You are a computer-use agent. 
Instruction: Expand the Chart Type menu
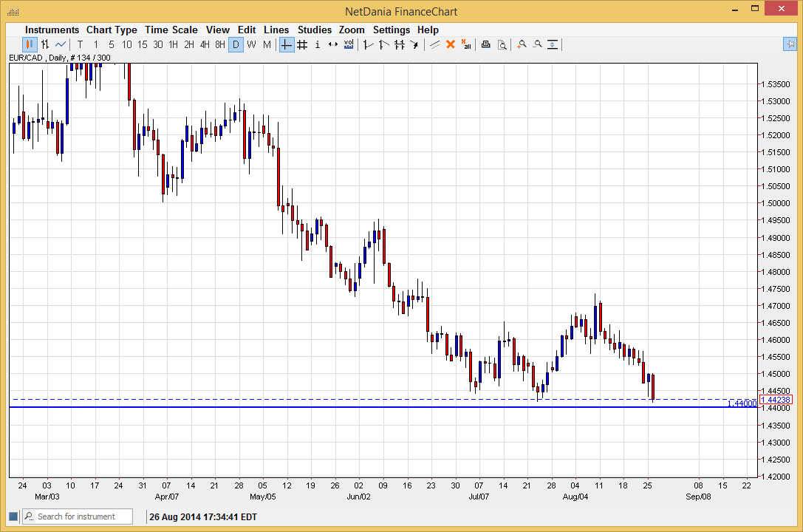112,30
